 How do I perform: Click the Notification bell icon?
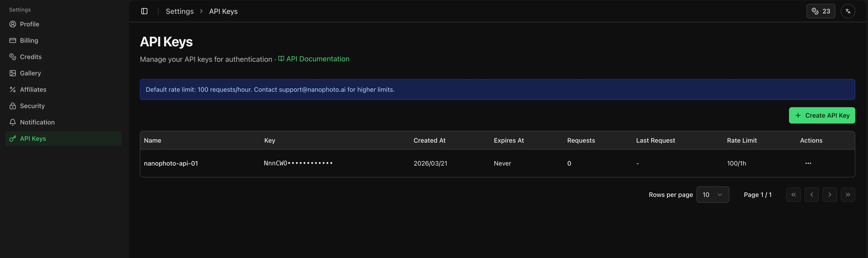[x=12, y=122]
